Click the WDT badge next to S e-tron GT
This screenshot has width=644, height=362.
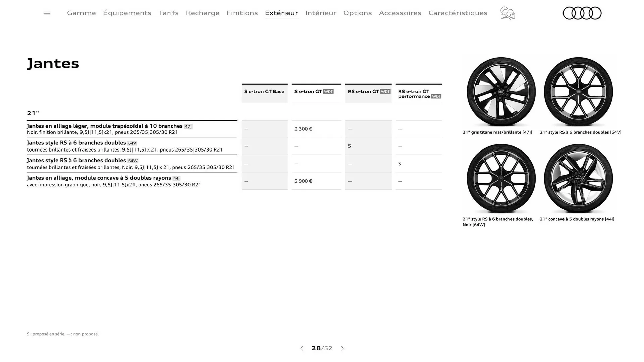(x=328, y=91)
